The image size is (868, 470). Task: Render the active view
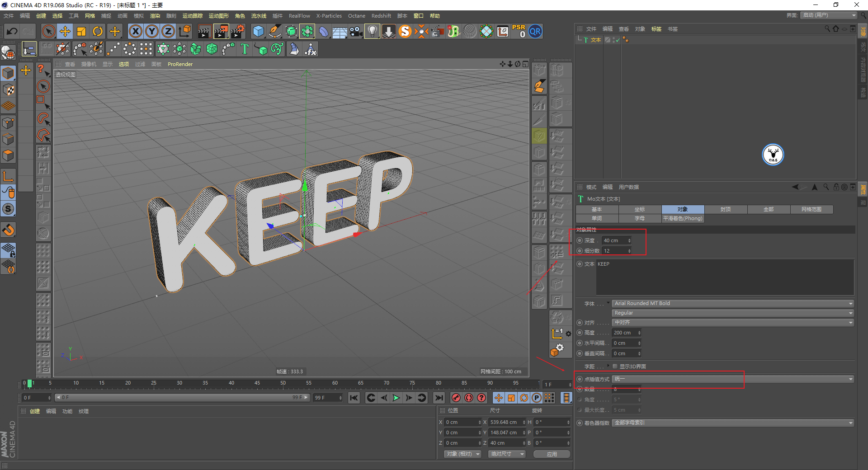(204, 32)
